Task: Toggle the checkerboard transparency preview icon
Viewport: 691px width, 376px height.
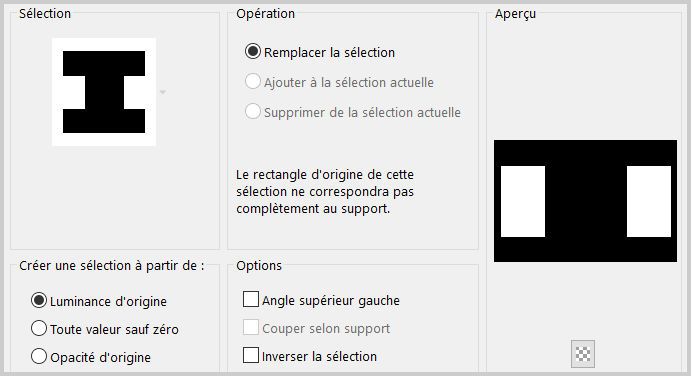Action: [x=583, y=354]
